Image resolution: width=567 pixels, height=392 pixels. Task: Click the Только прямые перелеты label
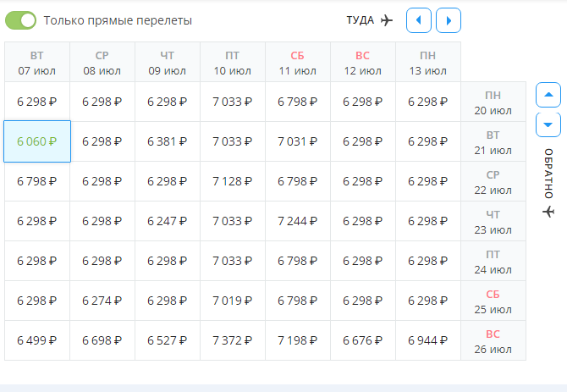(118, 19)
